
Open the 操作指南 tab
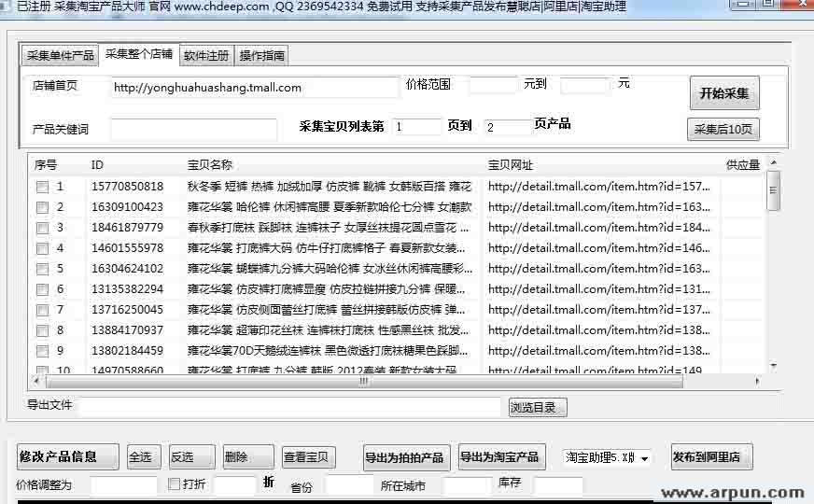[x=261, y=56]
